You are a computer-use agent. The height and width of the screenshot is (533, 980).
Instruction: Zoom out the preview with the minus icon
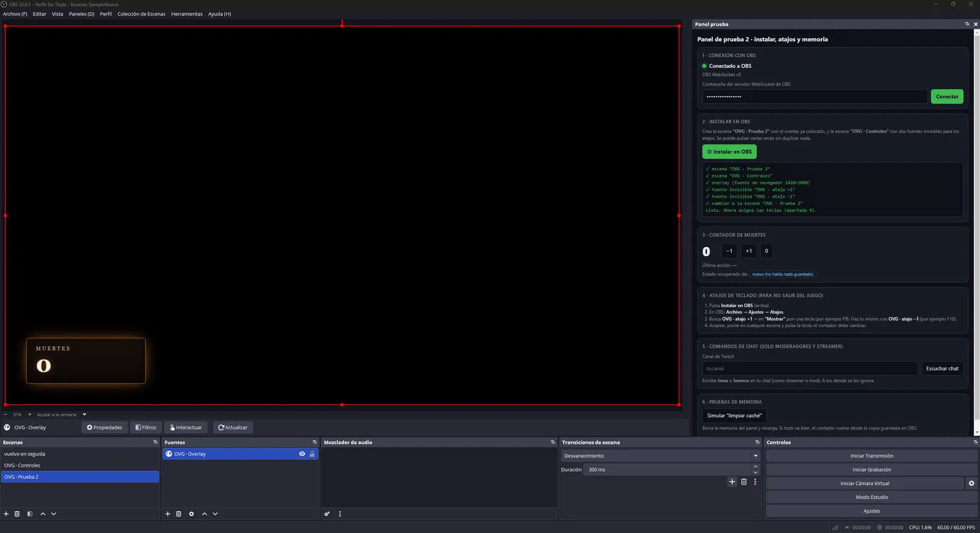6,415
